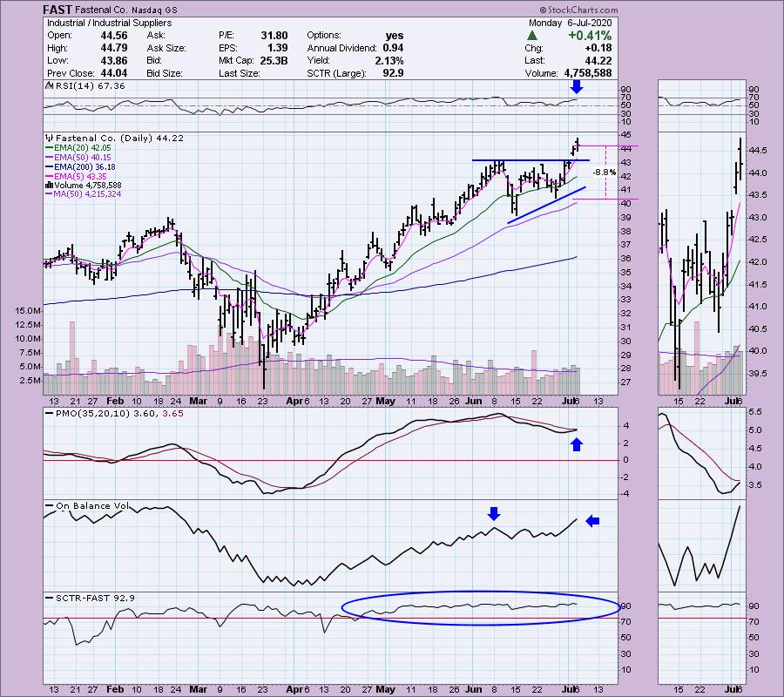Click the Open value 44.56
Image resolution: width=784 pixels, height=697 pixels.
(x=114, y=36)
